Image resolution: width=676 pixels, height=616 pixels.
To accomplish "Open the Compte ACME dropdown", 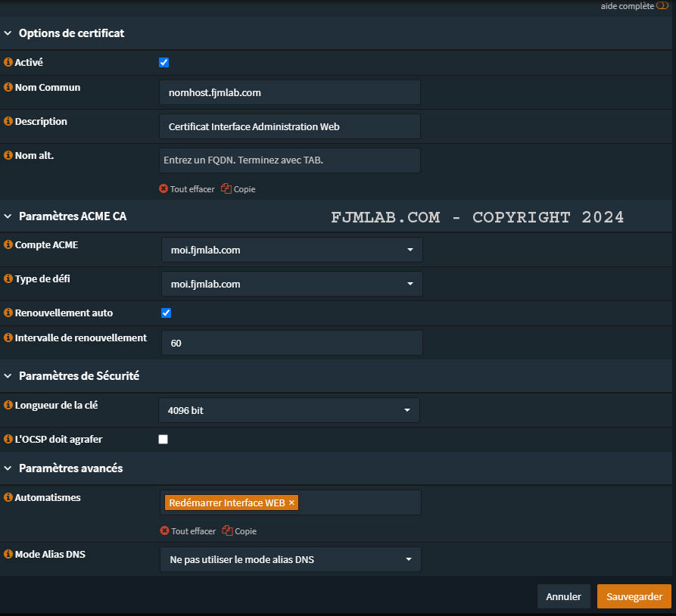I will pyautogui.click(x=291, y=250).
